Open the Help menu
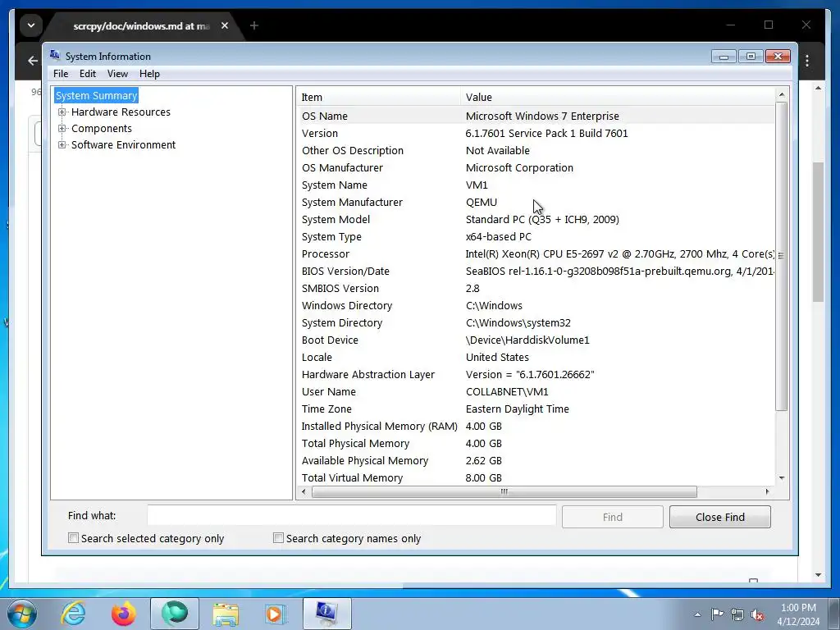840x630 pixels. point(149,74)
